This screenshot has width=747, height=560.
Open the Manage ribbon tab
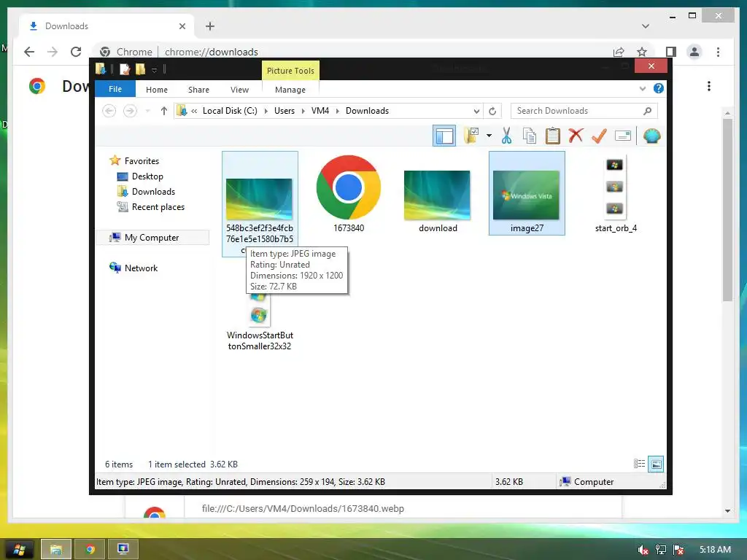tap(290, 90)
